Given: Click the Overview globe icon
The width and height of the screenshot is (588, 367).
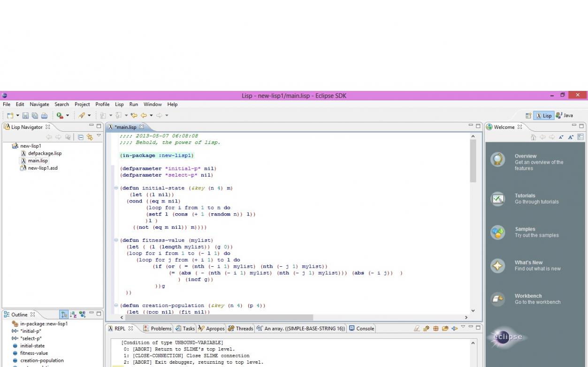Looking at the screenshot, I should [x=497, y=159].
